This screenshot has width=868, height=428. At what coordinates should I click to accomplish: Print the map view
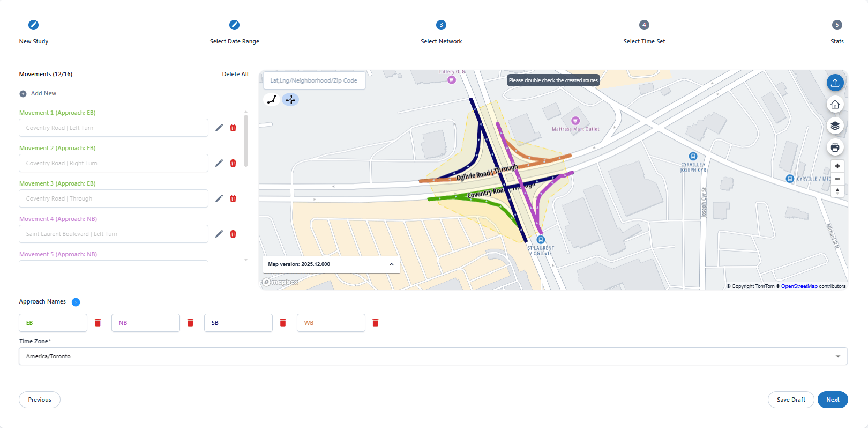(835, 147)
